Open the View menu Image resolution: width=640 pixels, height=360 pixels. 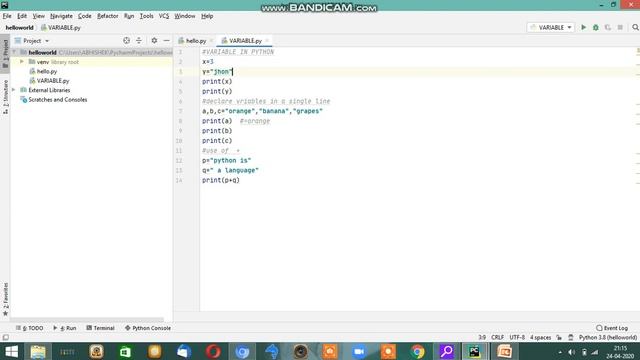click(38, 16)
